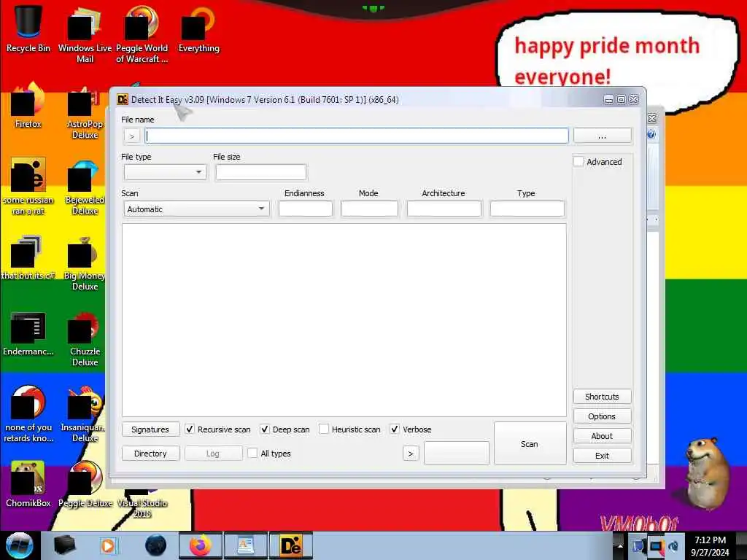Image resolution: width=747 pixels, height=560 pixels.
Task: Open Bejeweled Deluxe desktop shortcut
Action: 85,187
